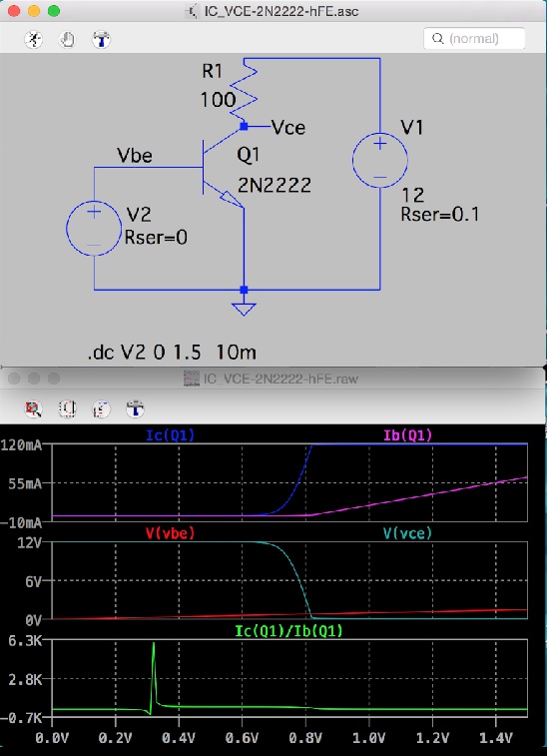Select the V1 12V voltage source

point(380,161)
